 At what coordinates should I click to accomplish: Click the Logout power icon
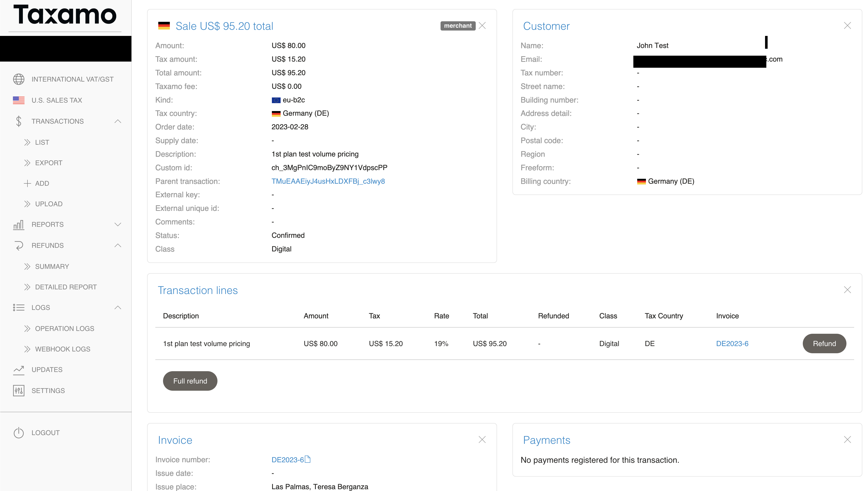pos(18,433)
